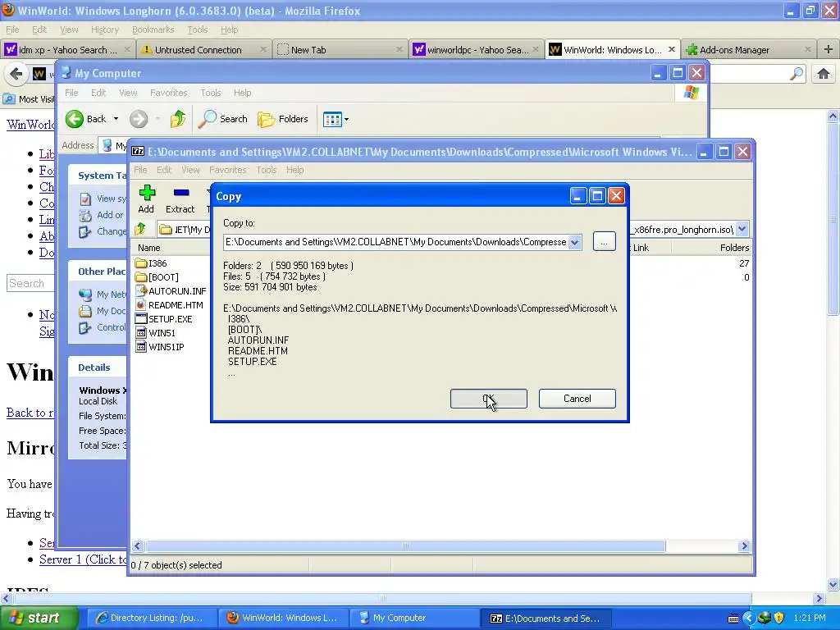Open 7-Zip View menu
Image resolution: width=840 pixels, height=630 pixels.
190,170
